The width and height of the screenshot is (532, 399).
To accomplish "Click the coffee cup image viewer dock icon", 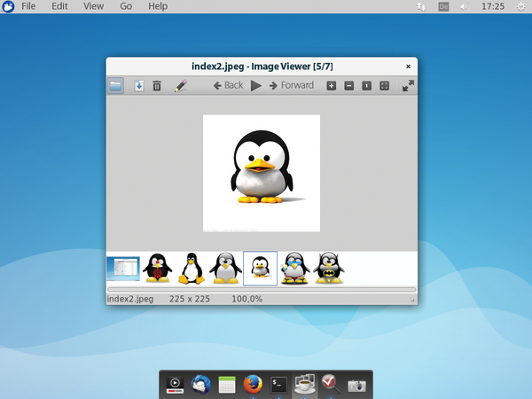I will click(x=305, y=385).
